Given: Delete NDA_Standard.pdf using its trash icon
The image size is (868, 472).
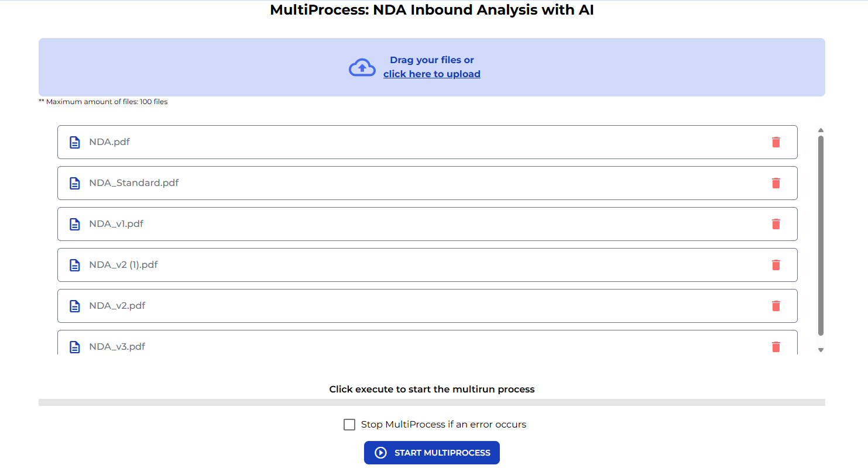Looking at the screenshot, I should click(776, 183).
